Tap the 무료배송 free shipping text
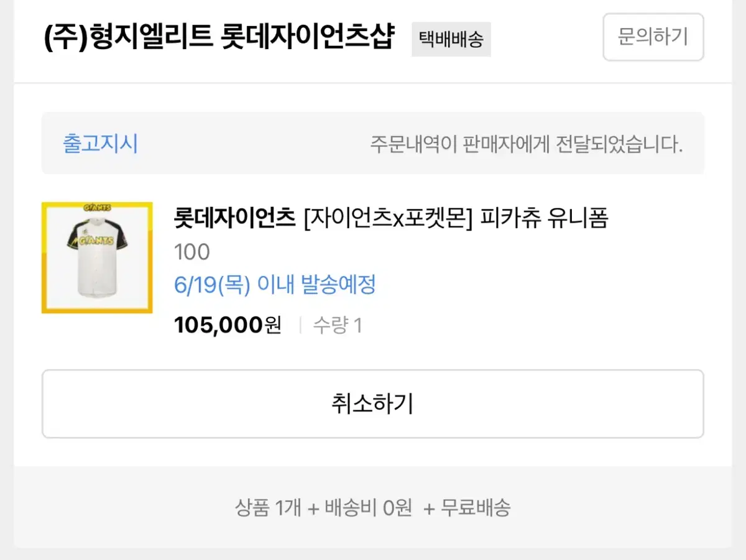Viewport: 746px width, 560px height. (476, 508)
